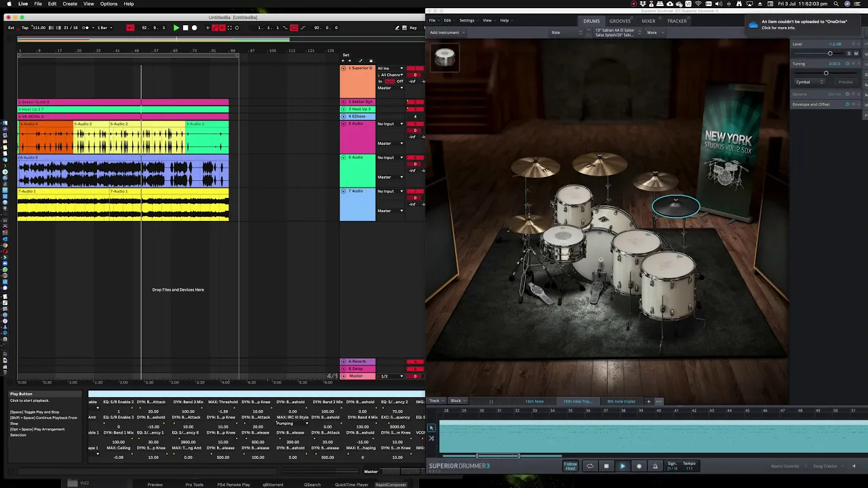
Task: Toggle loop in Superior Drummer transport
Action: (590, 466)
